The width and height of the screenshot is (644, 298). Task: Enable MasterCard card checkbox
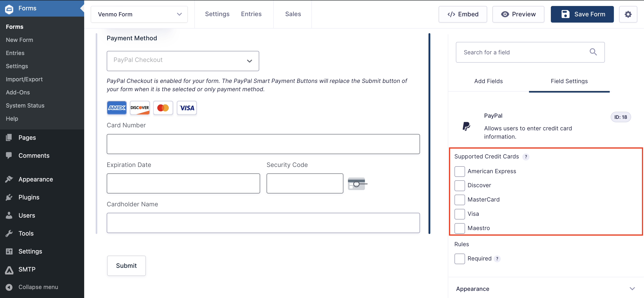[460, 200]
